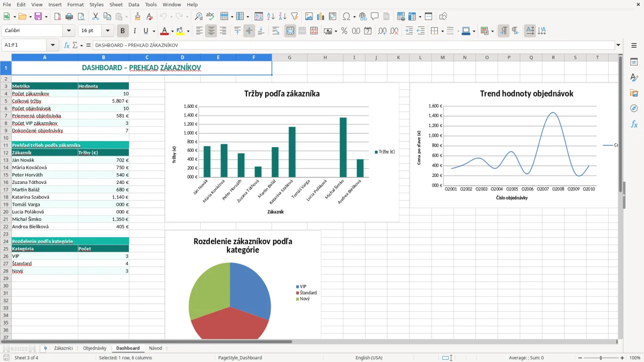Click Add Decimal Place icon
The height and width of the screenshot is (362, 644).
coord(383,31)
